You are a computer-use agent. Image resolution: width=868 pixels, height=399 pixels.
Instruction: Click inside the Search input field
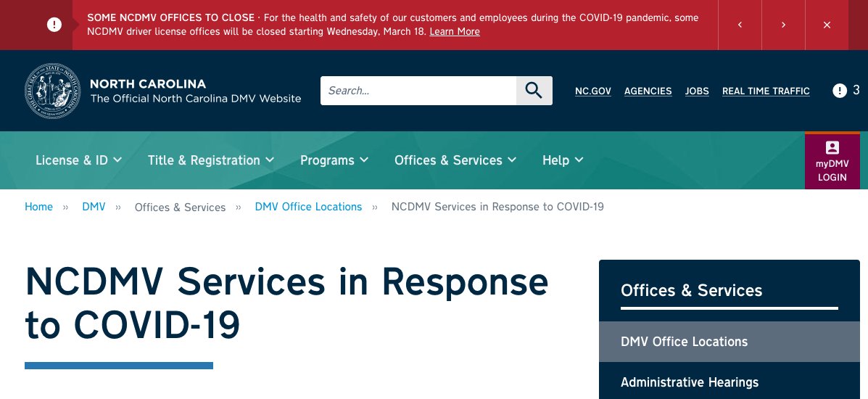tap(418, 91)
